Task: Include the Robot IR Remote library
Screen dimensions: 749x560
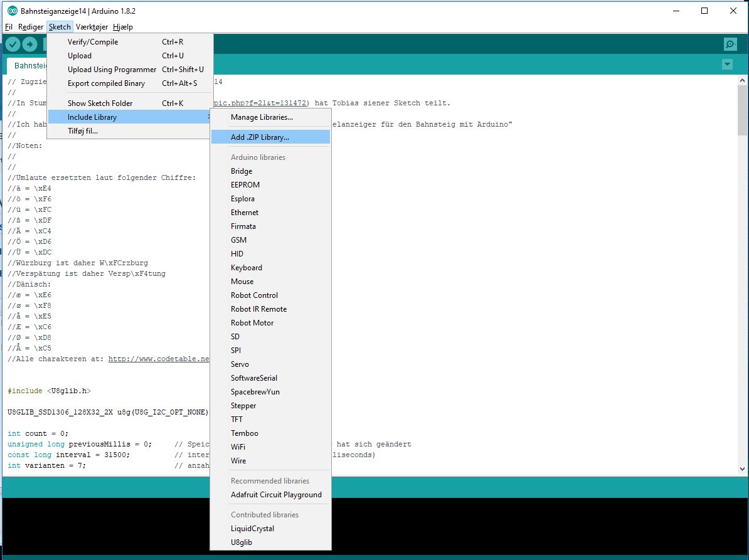Action: coord(270,309)
